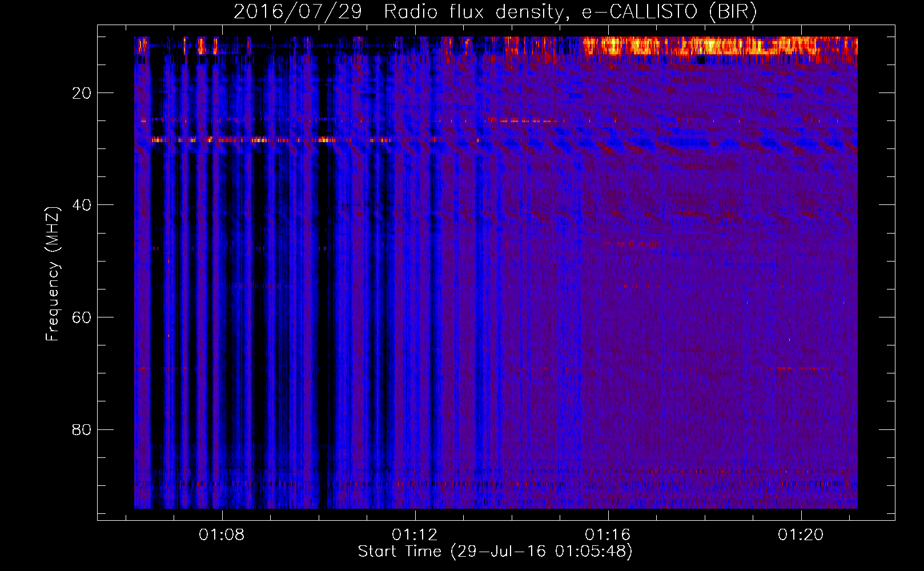Image resolution: width=924 pixels, height=571 pixels.
Task: Click the "Frequency (MHZ)" y-axis label
Action: (x=53, y=274)
